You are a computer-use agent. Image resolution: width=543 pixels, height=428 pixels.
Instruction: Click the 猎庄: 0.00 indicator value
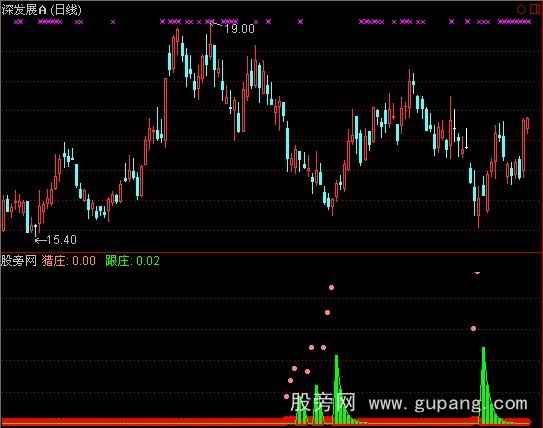[x=69, y=261]
